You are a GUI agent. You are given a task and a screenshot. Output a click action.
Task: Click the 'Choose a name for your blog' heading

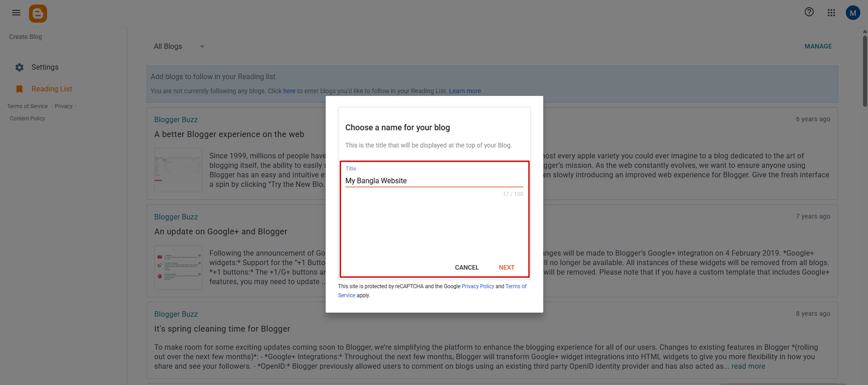click(398, 128)
